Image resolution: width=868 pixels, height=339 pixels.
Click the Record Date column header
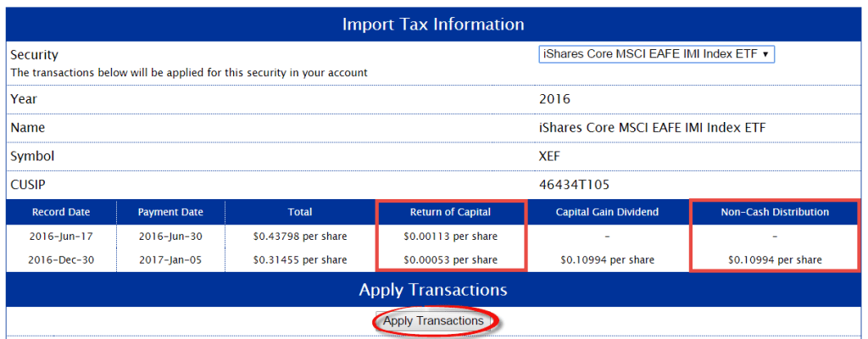[x=61, y=212]
